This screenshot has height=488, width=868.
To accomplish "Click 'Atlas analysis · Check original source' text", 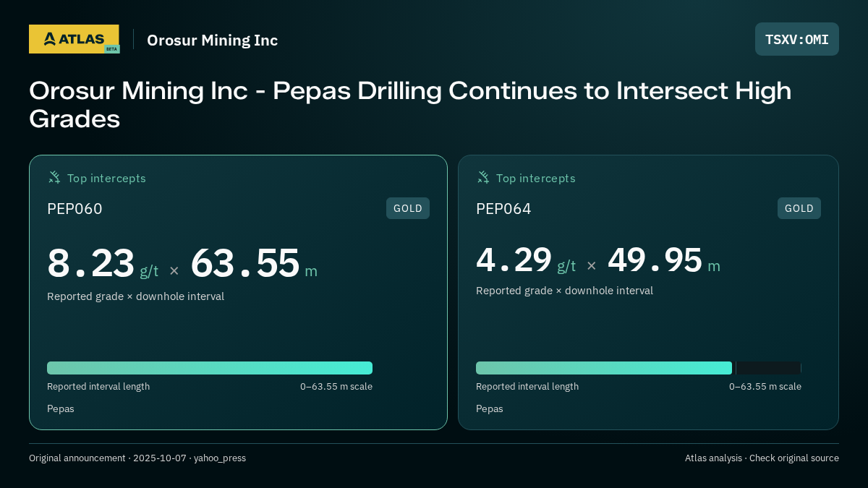I will (x=762, y=458).
